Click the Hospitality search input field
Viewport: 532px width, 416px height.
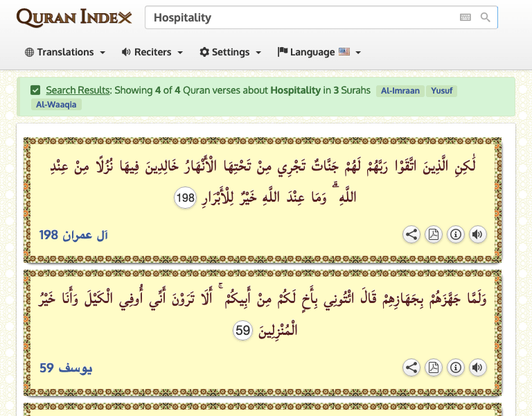pos(298,18)
